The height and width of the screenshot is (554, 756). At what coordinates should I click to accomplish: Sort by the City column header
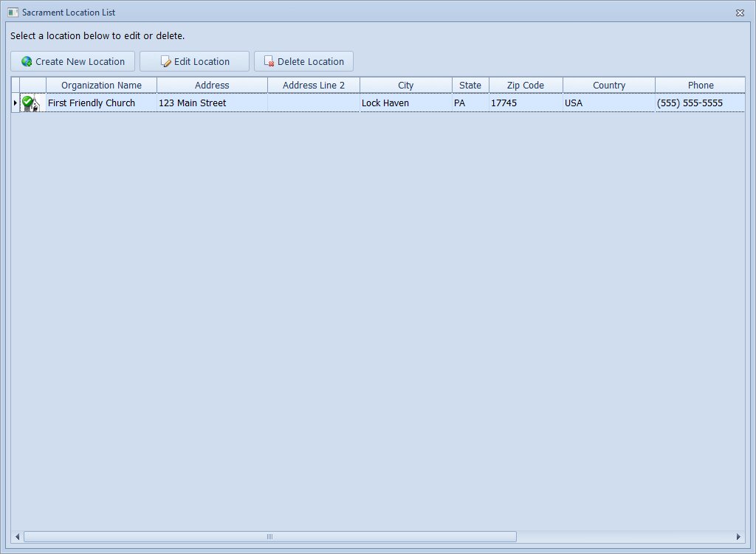[406, 86]
